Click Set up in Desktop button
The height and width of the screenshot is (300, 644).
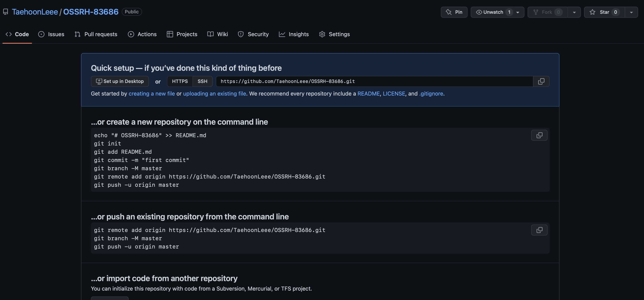(x=120, y=81)
